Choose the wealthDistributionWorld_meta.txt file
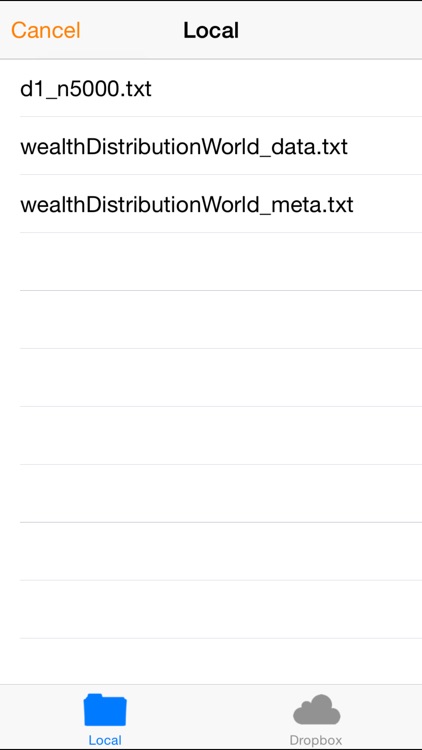 pos(211,204)
